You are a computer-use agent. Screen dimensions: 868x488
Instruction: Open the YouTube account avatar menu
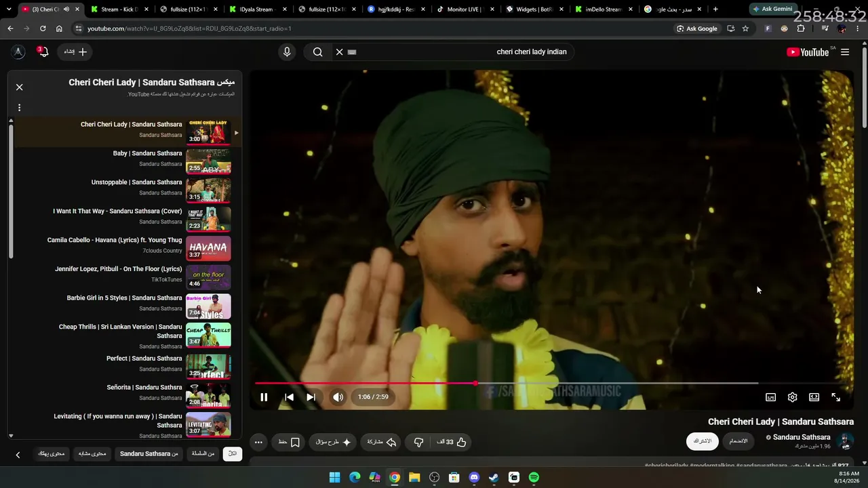tap(18, 52)
